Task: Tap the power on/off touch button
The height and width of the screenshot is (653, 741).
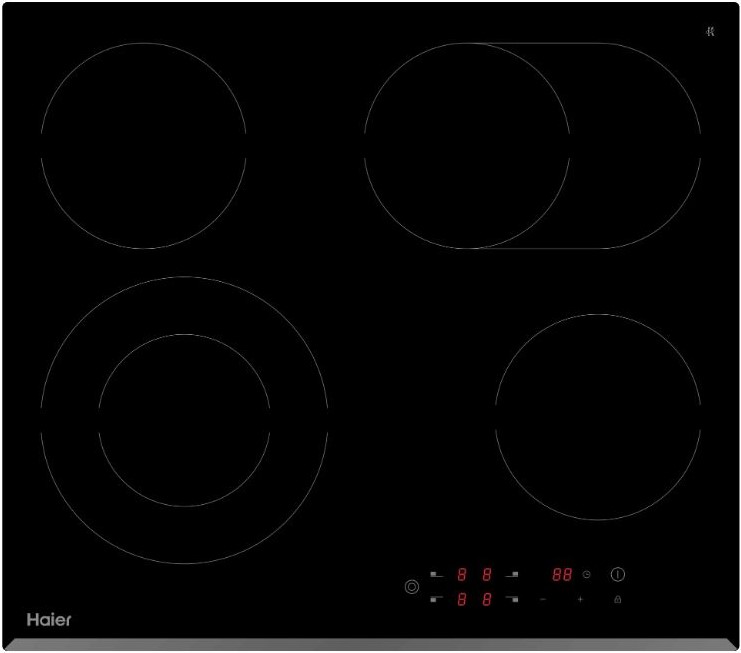Action: click(618, 574)
